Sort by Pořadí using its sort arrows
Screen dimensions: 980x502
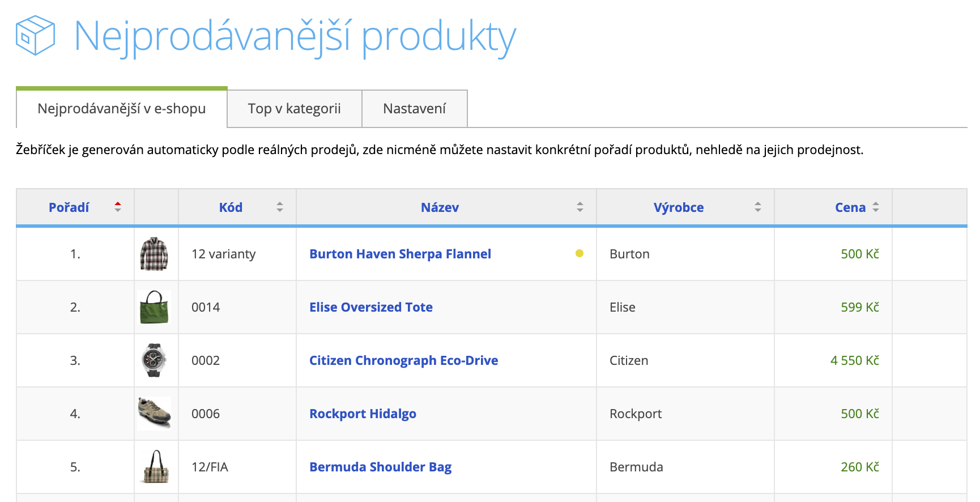tap(118, 207)
